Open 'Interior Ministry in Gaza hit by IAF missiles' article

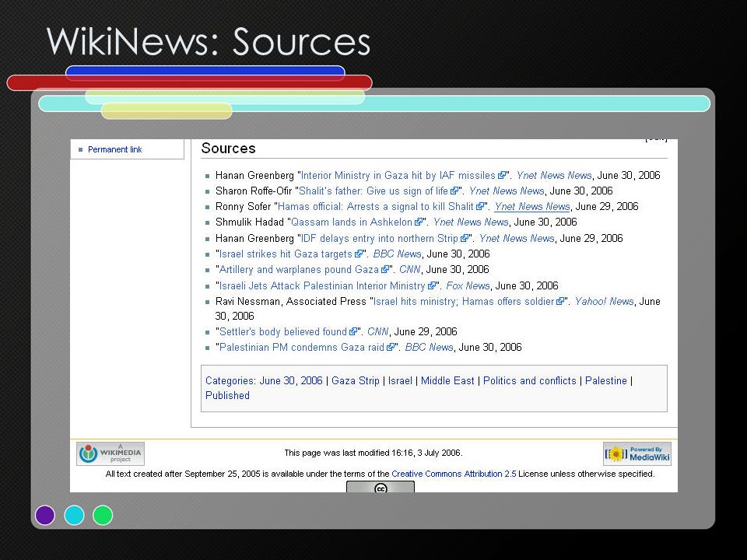click(398, 175)
